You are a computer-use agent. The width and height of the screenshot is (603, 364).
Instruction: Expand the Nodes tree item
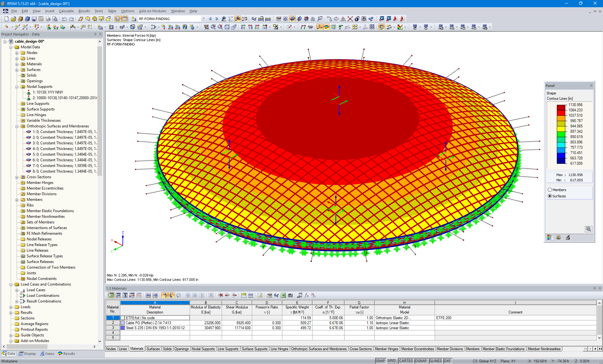[x=17, y=53]
